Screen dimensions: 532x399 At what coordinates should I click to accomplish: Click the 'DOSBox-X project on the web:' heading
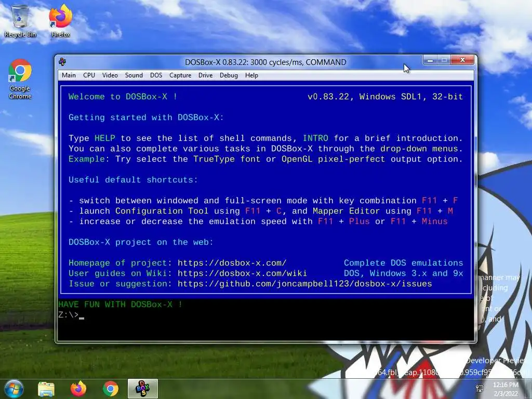tap(141, 242)
